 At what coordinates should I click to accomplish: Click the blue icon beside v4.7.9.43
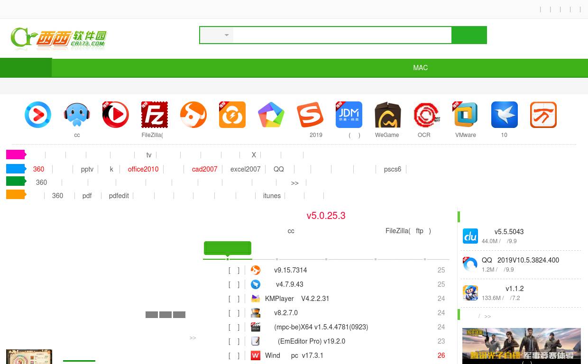click(256, 284)
